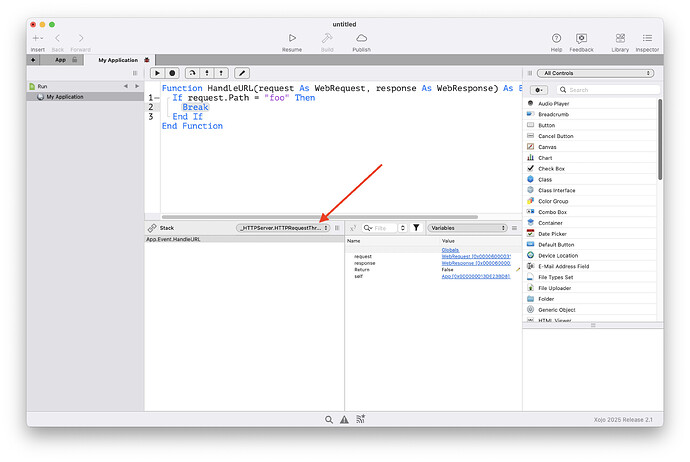Open the Library panel
690x462 pixels.
(x=620, y=38)
